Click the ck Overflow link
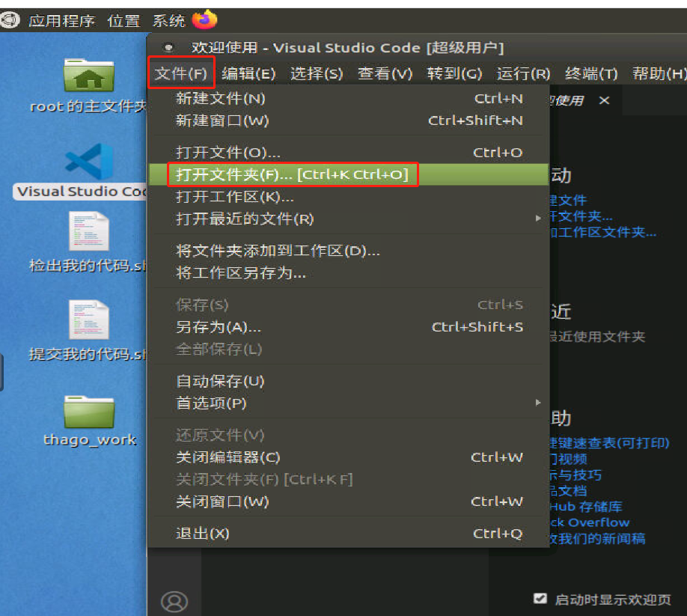Viewport: 687px width, 616px height. point(590,522)
